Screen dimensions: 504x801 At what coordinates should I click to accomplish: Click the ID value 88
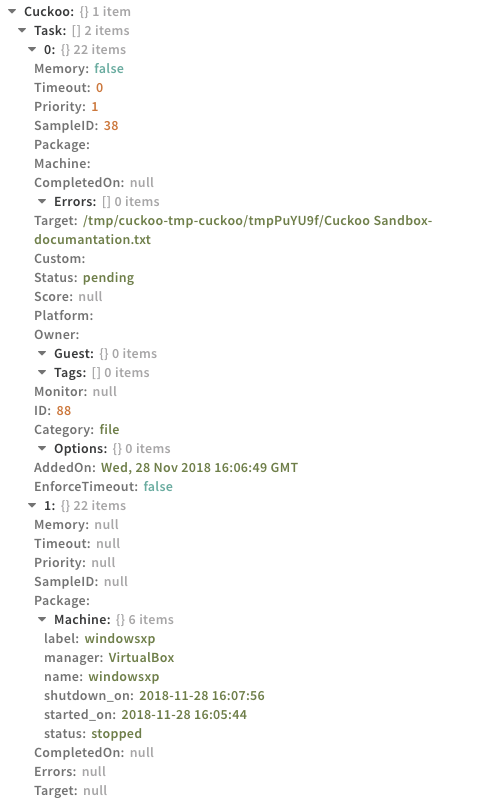pyautogui.click(x=64, y=411)
